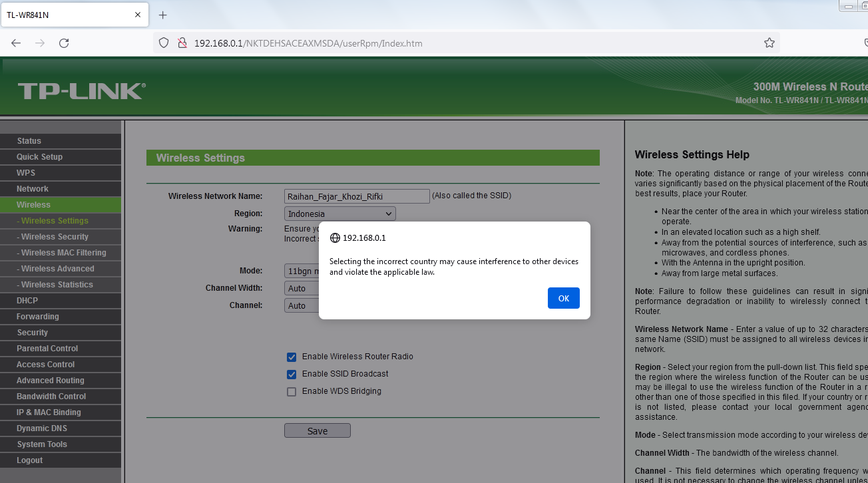Open the WPS menu item
868x483 pixels.
tap(61, 173)
